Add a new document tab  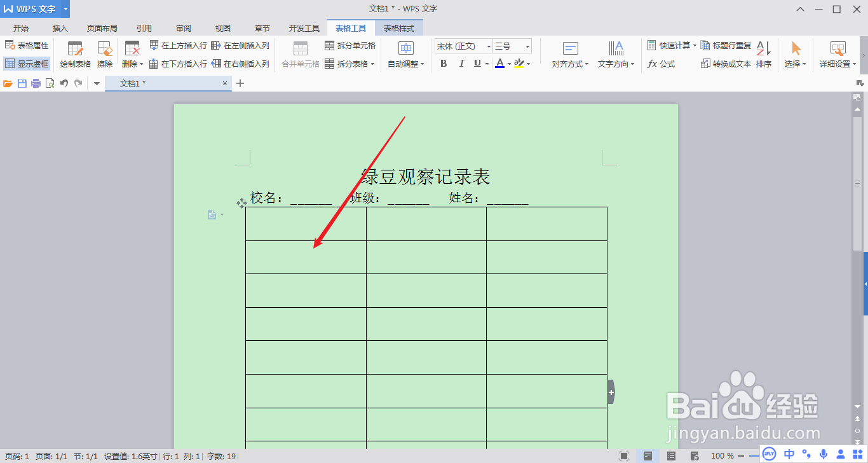pyautogui.click(x=240, y=83)
